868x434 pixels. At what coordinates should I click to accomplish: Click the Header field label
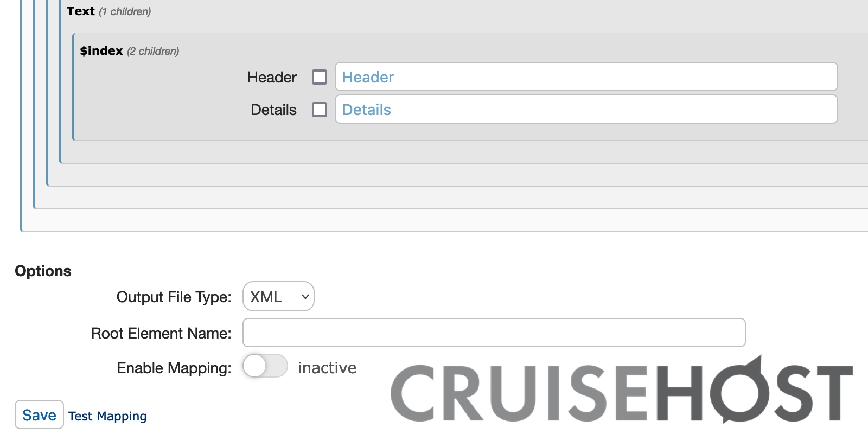point(272,78)
